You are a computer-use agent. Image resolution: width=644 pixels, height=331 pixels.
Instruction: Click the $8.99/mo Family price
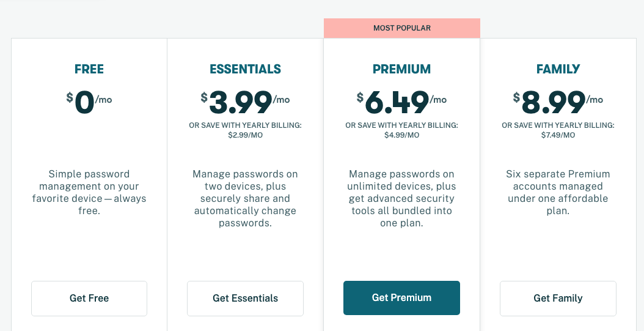558,102
